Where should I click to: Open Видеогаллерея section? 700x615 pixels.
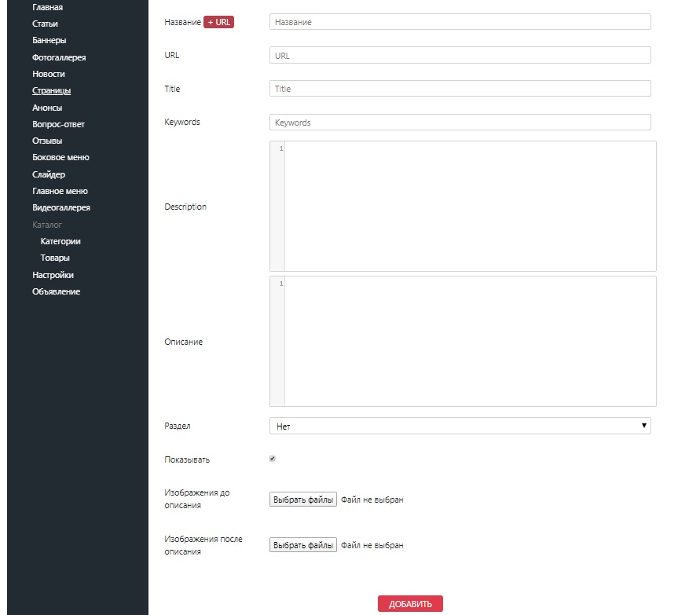[x=60, y=207]
